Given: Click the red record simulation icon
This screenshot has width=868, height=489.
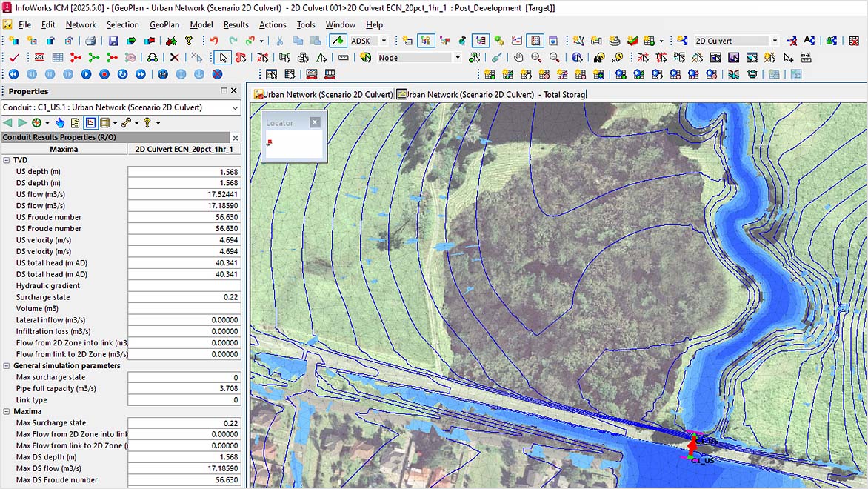Looking at the screenshot, I should pos(104,74).
